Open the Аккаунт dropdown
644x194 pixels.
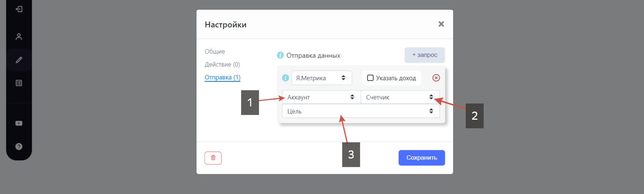pyautogui.click(x=321, y=97)
